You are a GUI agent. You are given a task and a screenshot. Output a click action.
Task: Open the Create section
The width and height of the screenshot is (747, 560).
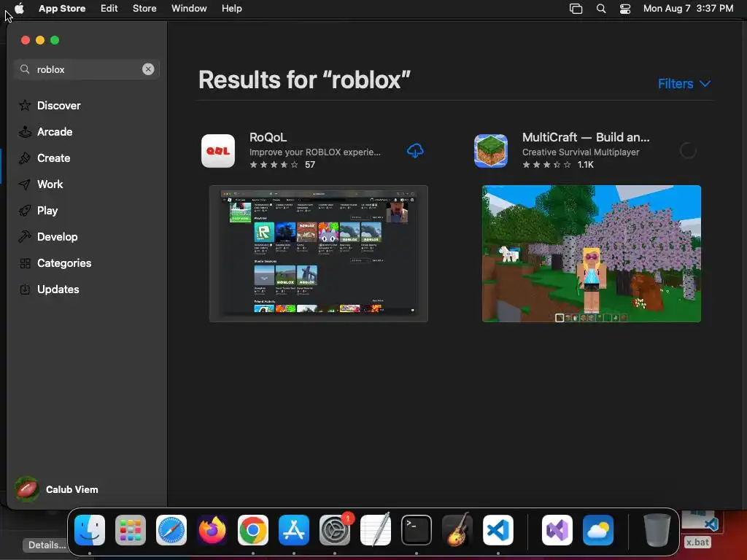click(x=44, y=158)
